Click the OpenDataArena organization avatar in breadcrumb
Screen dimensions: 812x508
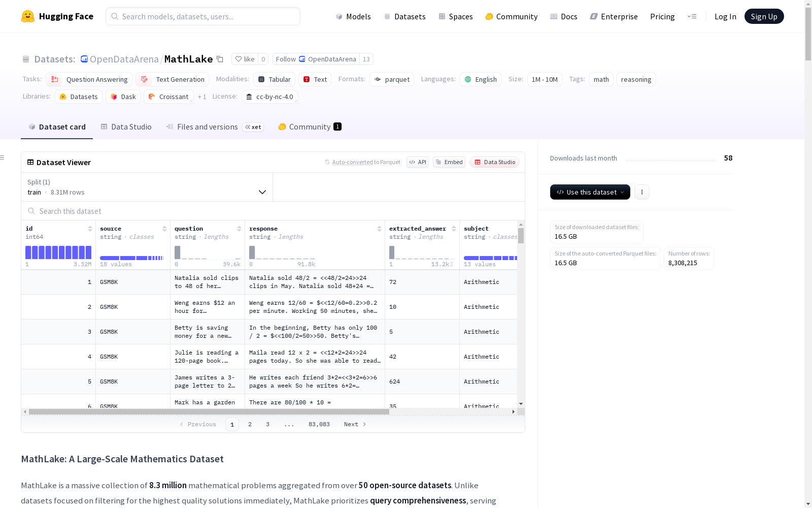[x=84, y=59]
